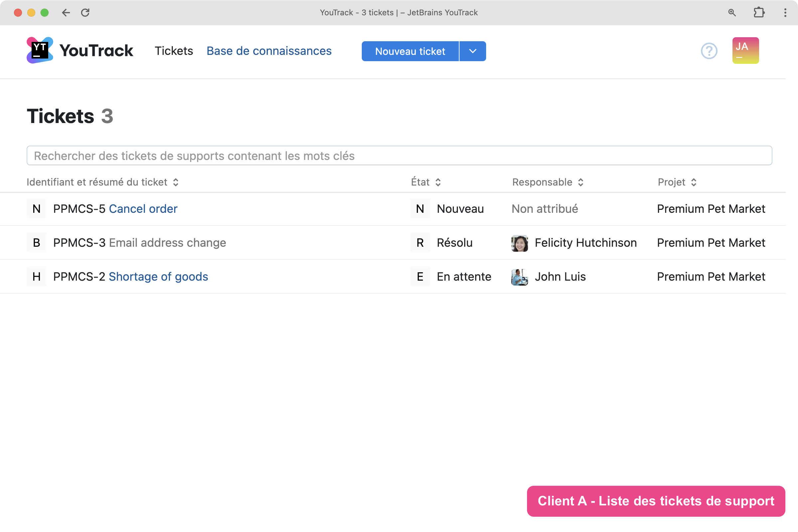Open the browser three-dot menu
Screen dimensions: 798x532
pyautogui.click(x=785, y=13)
